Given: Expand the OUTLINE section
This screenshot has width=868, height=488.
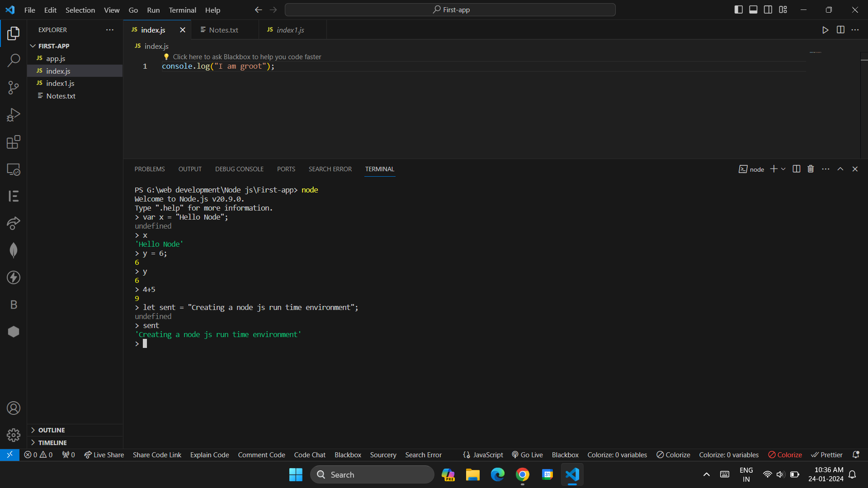Looking at the screenshot, I should point(52,430).
